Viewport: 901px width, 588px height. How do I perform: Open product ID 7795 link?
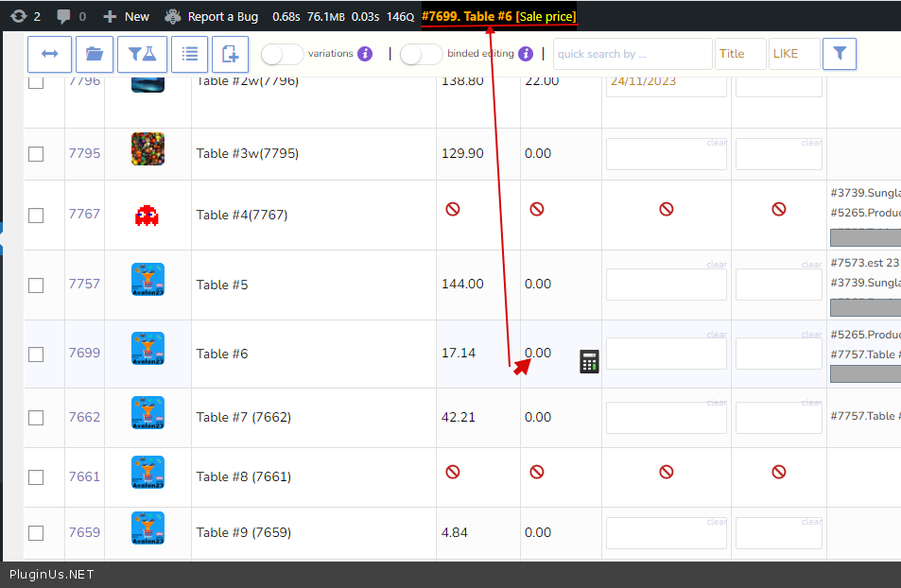click(84, 153)
